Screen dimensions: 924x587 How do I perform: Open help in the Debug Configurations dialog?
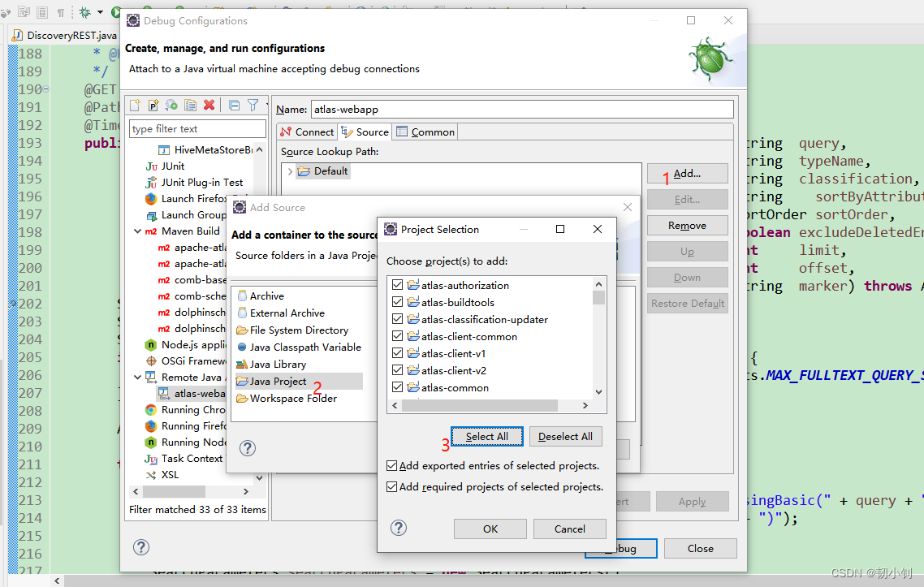click(140, 547)
